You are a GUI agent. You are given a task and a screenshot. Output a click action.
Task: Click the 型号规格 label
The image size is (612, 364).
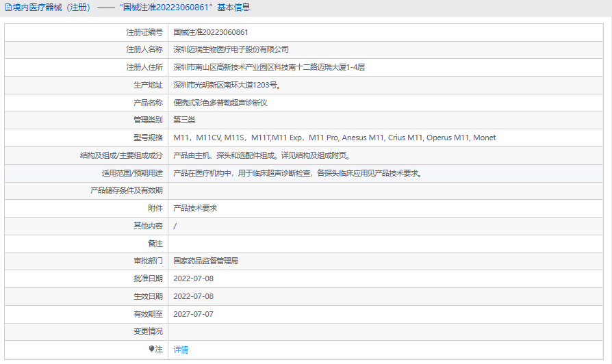click(x=148, y=138)
